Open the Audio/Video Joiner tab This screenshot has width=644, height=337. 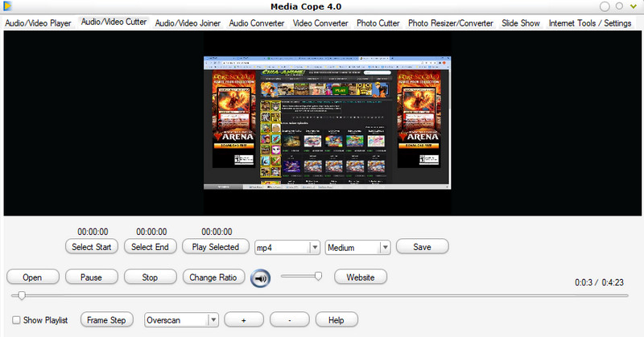[x=188, y=23]
